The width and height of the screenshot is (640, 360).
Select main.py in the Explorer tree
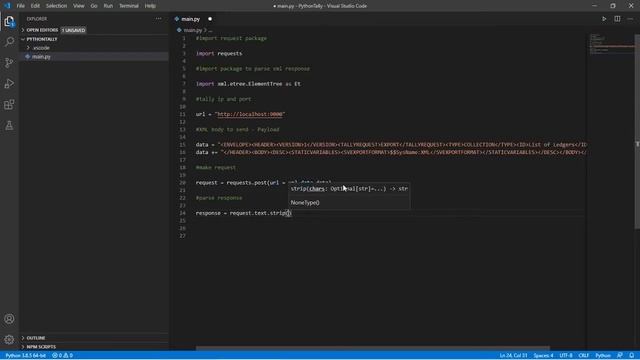[94, 56]
